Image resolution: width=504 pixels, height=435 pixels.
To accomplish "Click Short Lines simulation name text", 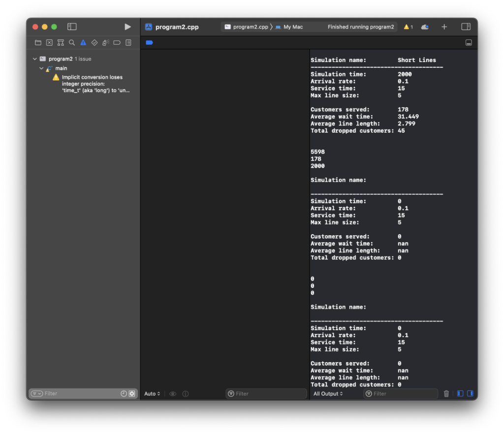I will coord(416,60).
